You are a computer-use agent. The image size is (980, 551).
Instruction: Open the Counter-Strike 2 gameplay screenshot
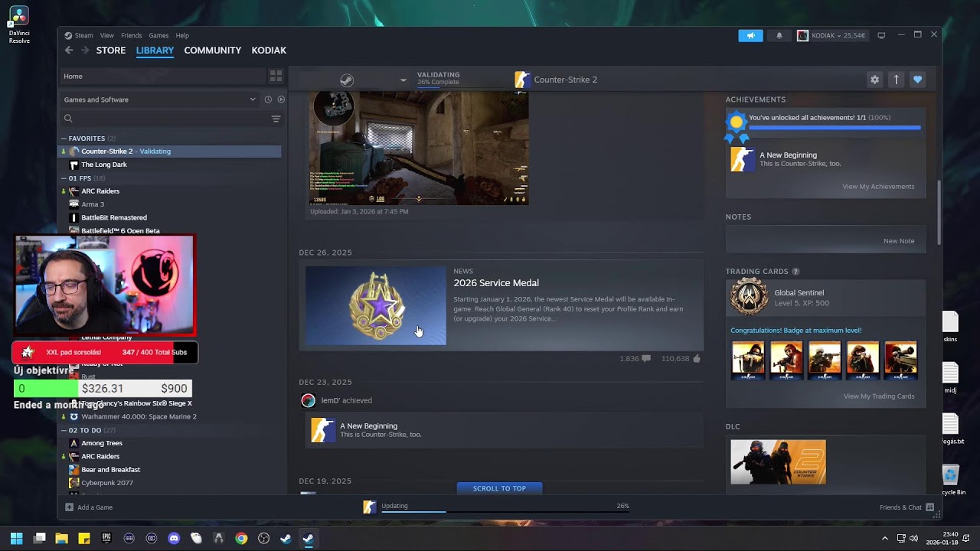click(419, 148)
